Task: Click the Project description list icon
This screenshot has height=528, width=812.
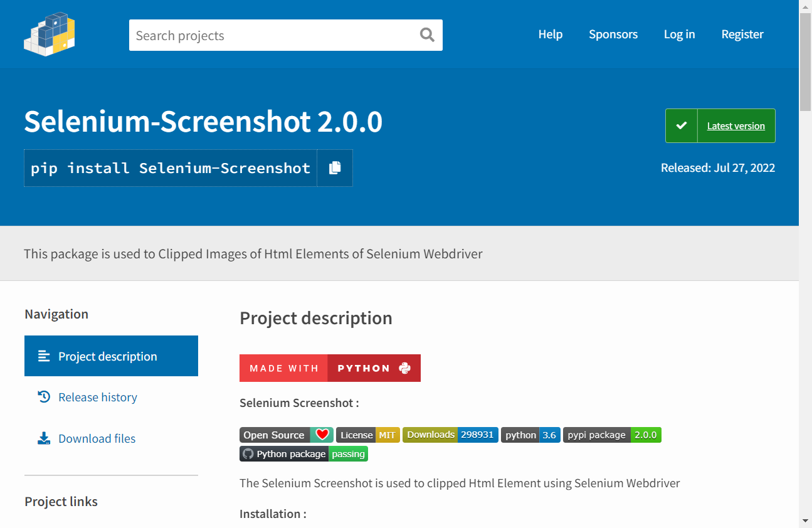Action: (x=44, y=356)
